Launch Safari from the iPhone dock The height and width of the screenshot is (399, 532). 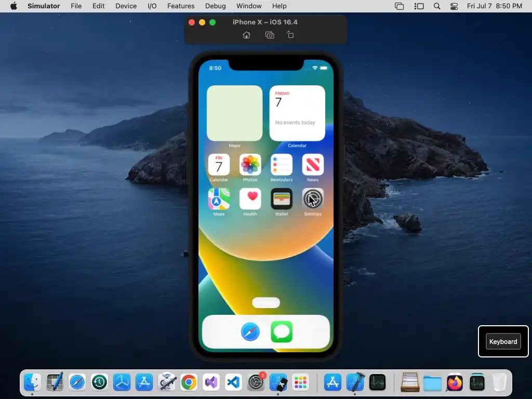[250, 332]
